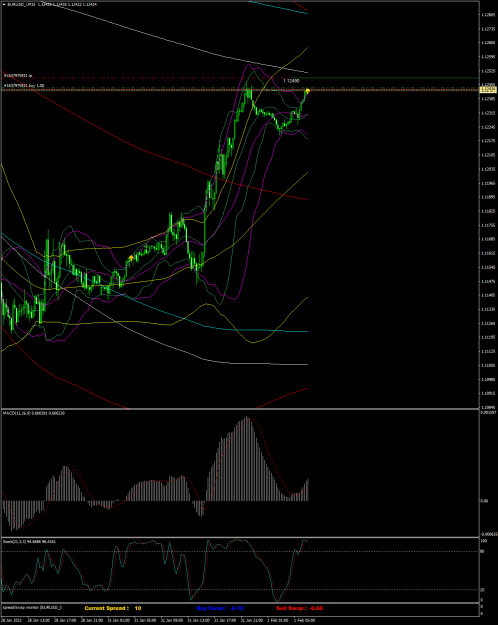The width and height of the screenshot is (498, 625).
Task: Click the 80 level on Stochastic scale
Action: [x=482, y=552]
